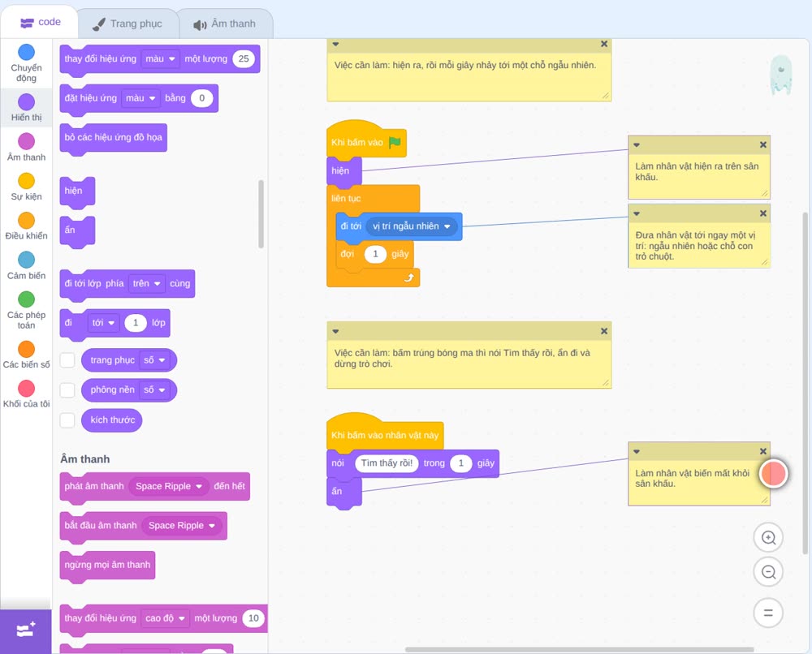Open the 'cao độ' effect dropdown
This screenshot has height=654, width=812.
(165, 618)
